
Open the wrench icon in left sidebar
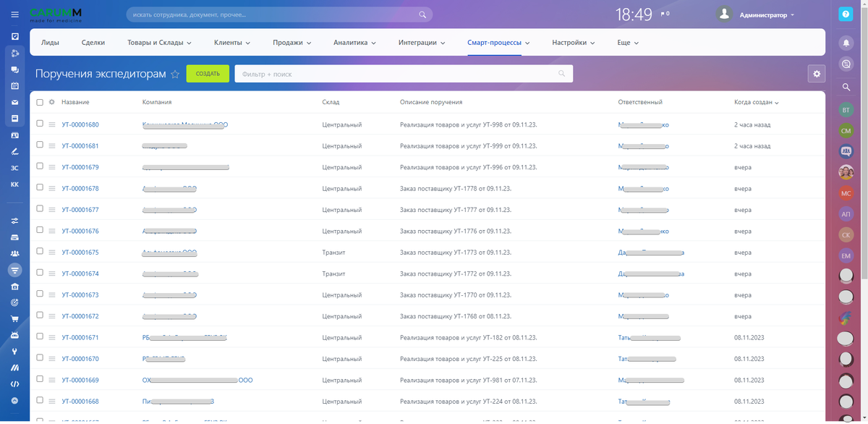point(14,352)
